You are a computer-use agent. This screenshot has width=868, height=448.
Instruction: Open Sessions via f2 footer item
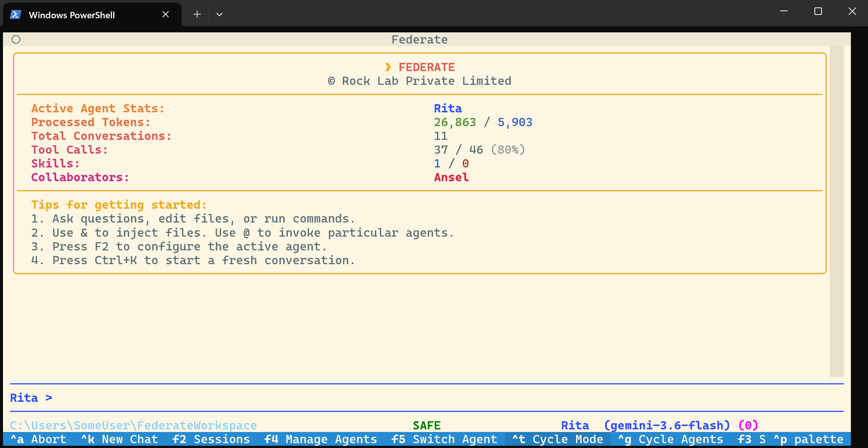211,439
